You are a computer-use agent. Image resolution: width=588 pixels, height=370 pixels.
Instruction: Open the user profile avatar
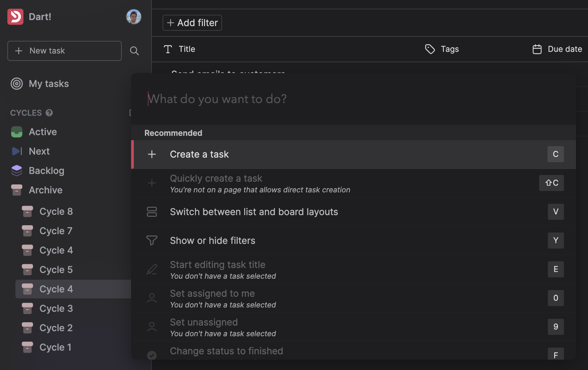pyautogui.click(x=134, y=17)
